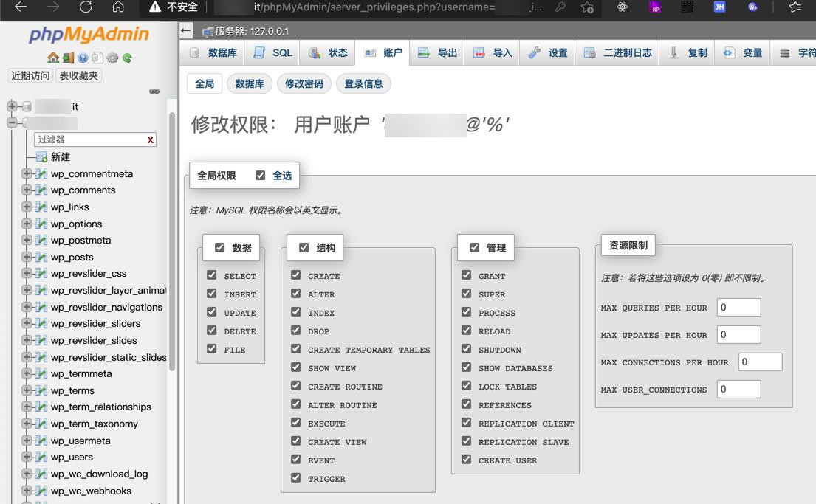Viewport: 816px width, 504px height.
Task: Toggle the 结构 group checkbox
Action: coord(304,248)
